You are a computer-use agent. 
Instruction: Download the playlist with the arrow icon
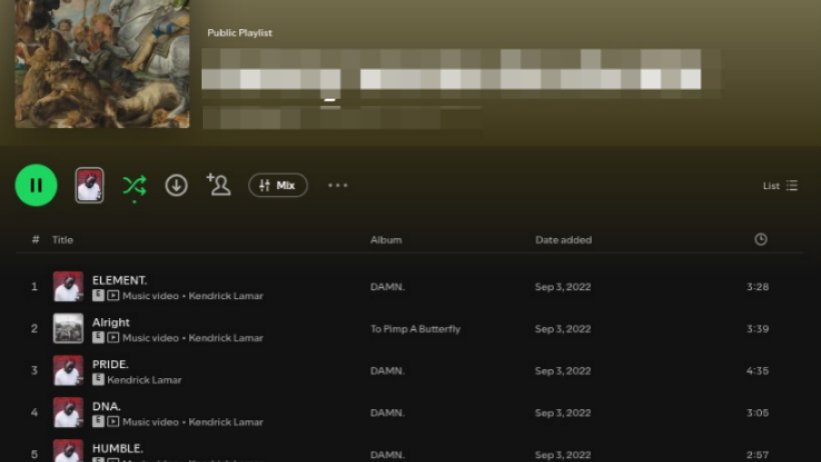tap(176, 185)
